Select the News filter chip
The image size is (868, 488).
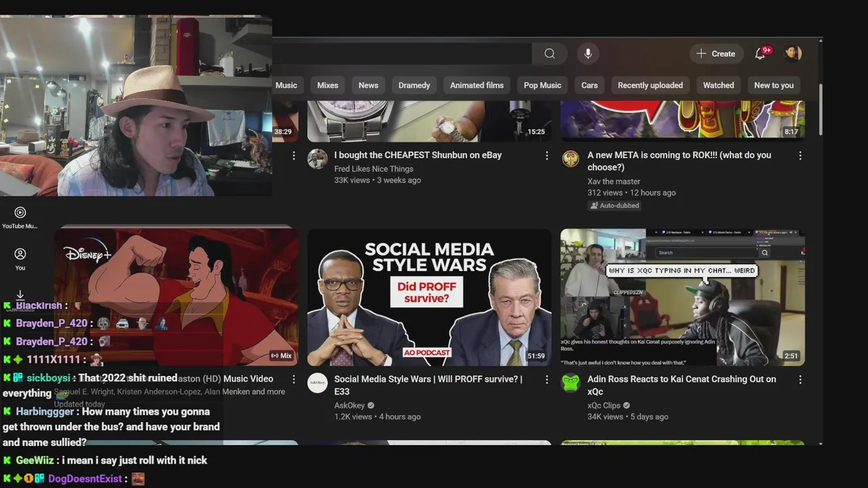click(368, 85)
